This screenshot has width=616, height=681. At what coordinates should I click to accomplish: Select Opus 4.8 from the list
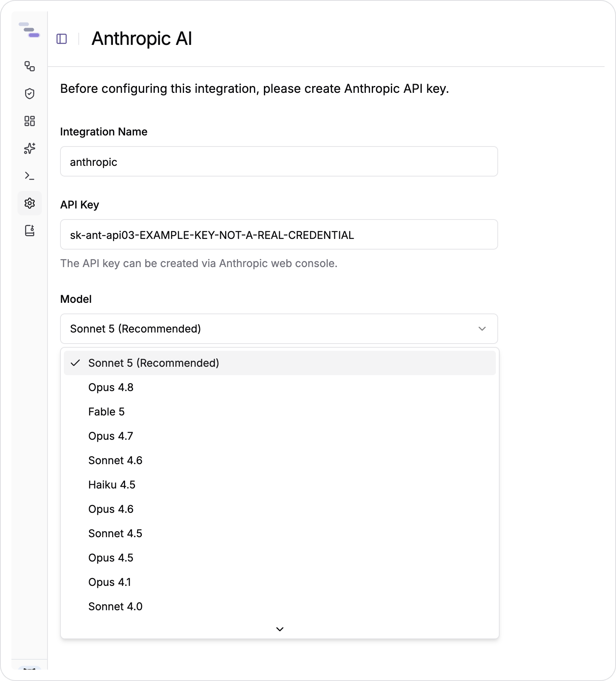(x=280, y=387)
